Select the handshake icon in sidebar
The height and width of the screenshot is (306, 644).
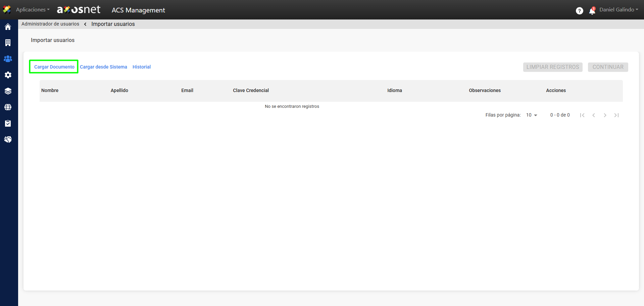8,139
